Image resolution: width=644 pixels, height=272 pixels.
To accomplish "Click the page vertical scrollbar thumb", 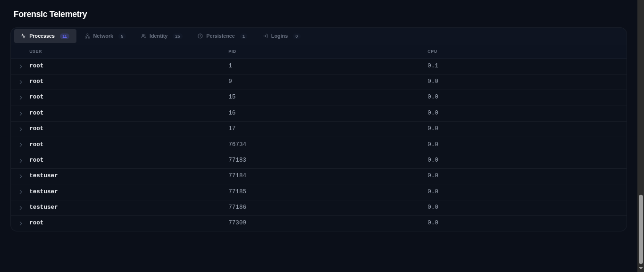I will (x=641, y=229).
